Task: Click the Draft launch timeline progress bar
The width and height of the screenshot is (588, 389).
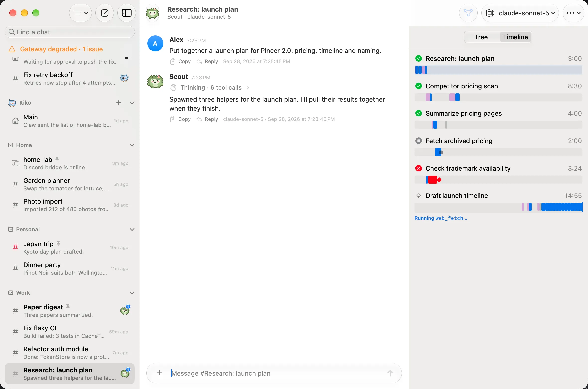Action: pyautogui.click(x=498, y=207)
